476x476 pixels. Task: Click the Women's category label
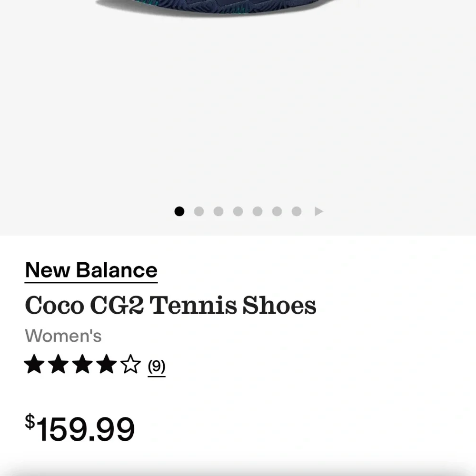(62, 336)
